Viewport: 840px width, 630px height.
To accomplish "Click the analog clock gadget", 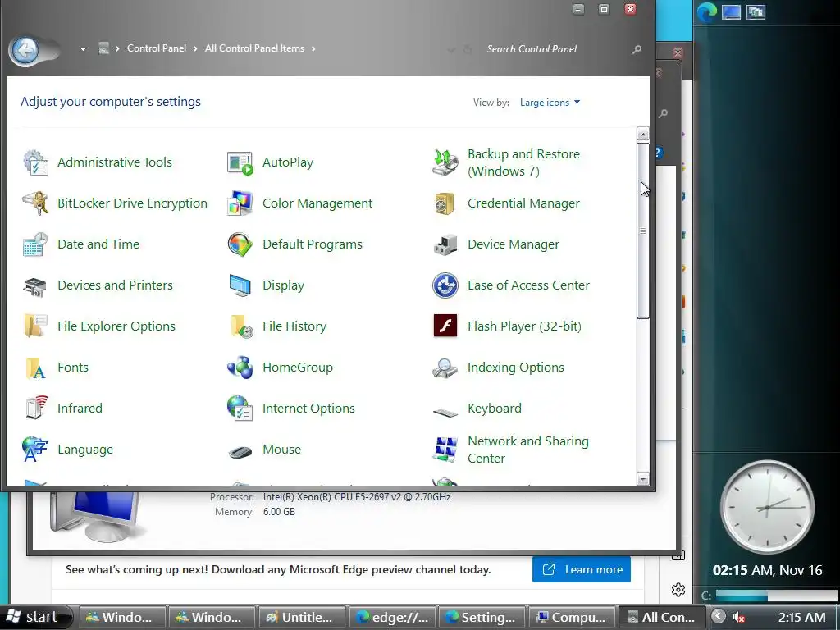I will click(767, 507).
